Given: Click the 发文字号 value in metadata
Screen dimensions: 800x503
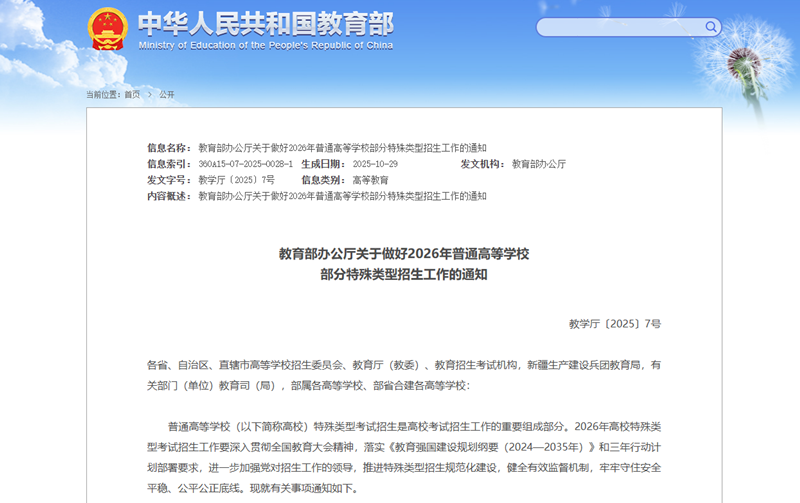Looking at the screenshot, I should click(236, 180).
